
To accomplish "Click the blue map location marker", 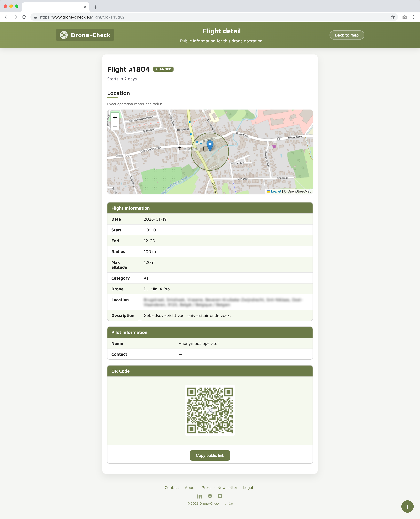I will click(x=210, y=146).
